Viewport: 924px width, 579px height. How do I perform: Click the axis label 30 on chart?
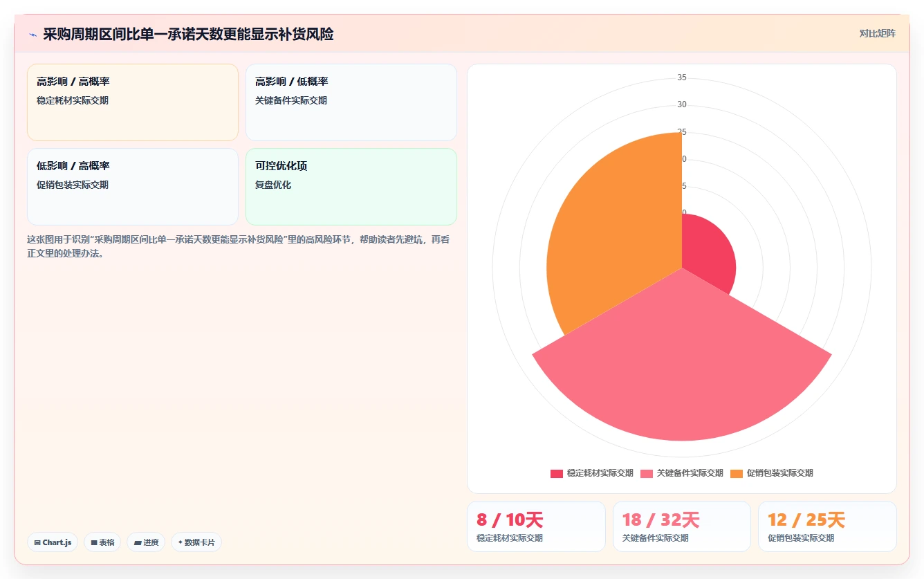coord(682,104)
